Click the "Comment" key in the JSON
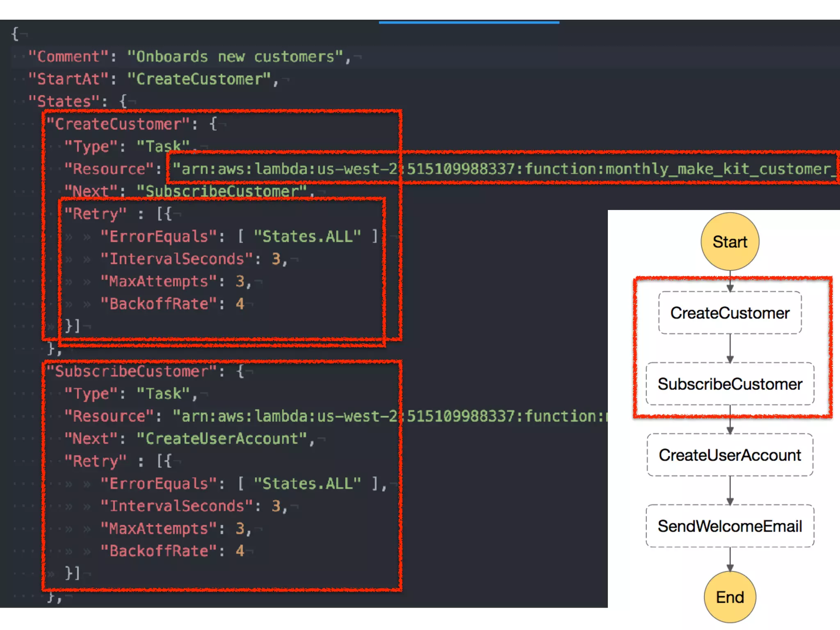 (68, 57)
